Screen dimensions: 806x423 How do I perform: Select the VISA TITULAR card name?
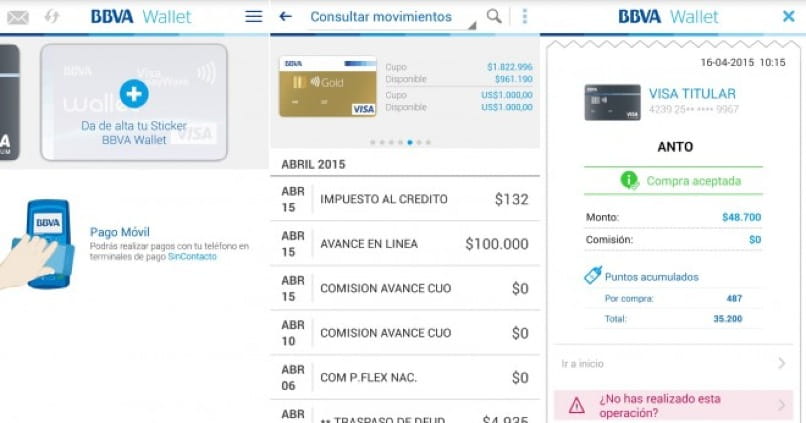[x=692, y=94]
